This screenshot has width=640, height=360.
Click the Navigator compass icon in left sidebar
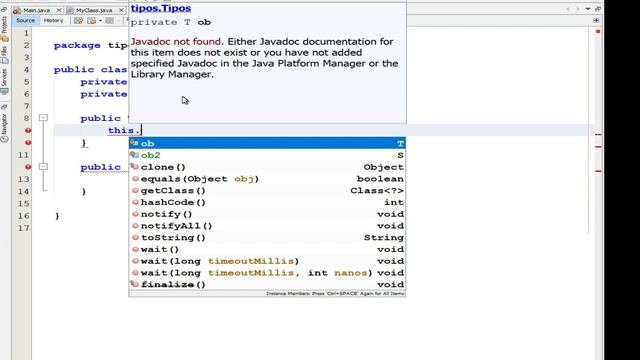coord(4,139)
